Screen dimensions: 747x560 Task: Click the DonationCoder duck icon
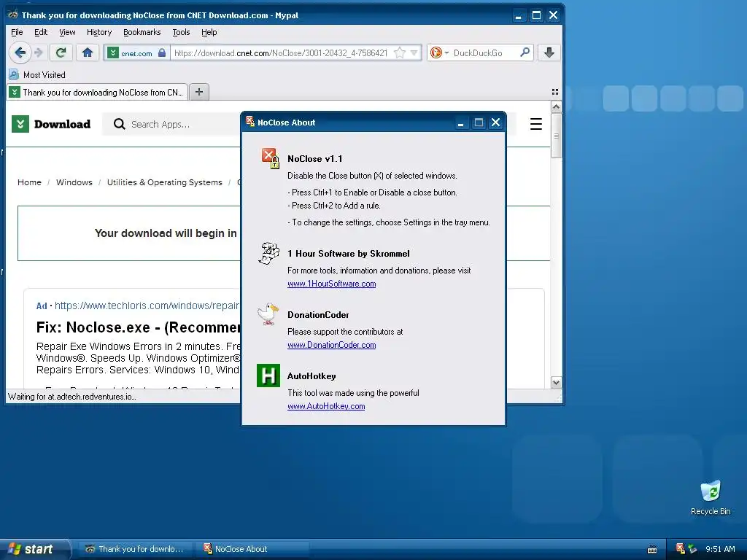pos(268,314)
